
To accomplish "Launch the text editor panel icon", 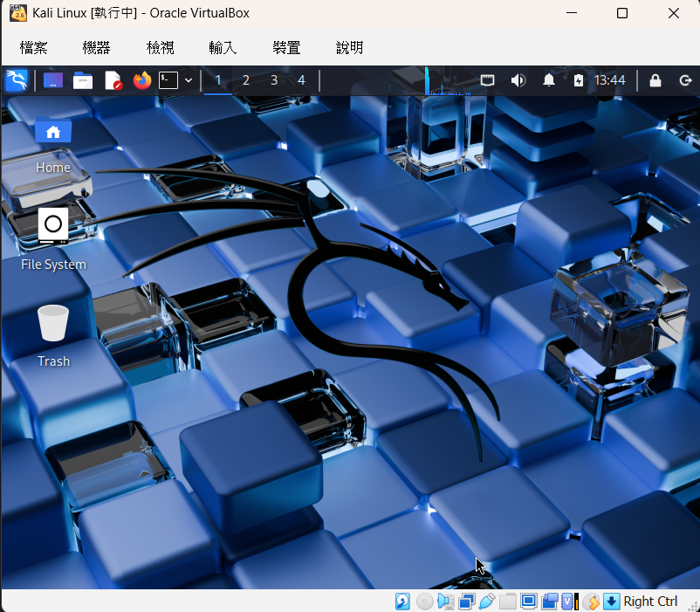I will [113, 80].
